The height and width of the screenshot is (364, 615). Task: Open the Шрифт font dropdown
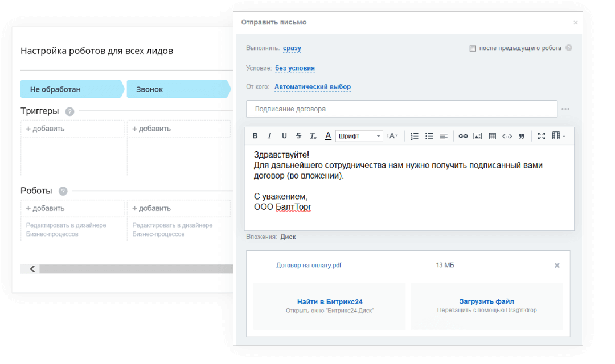(359, 136)
